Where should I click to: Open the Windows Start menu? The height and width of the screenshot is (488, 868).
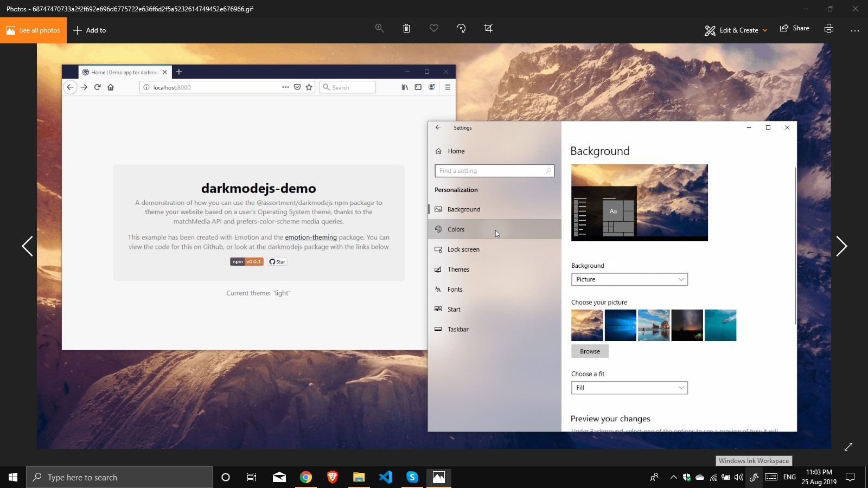(x=13, y=477)
